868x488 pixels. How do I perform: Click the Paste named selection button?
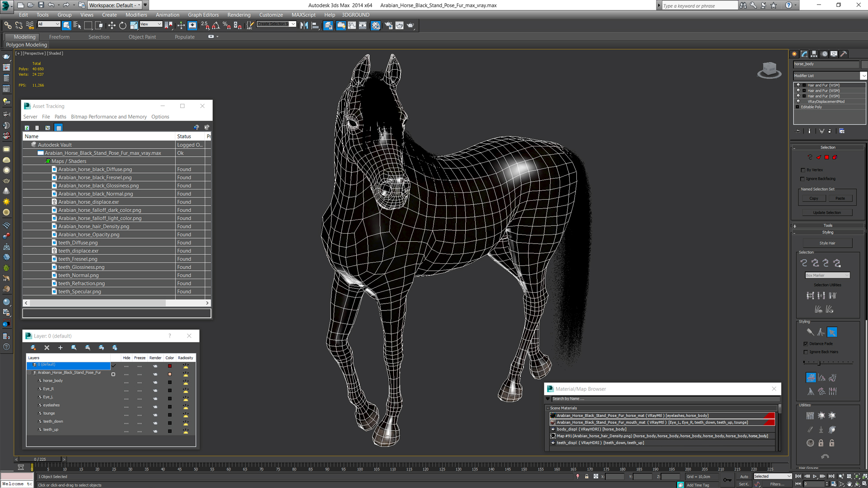(x=840, y=198)
